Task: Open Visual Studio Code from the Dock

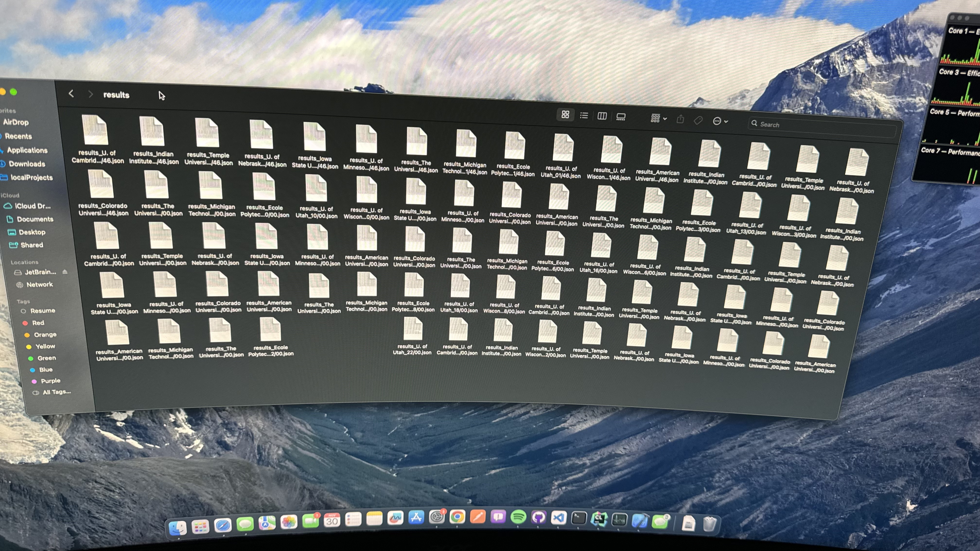Action: point(559,518)
